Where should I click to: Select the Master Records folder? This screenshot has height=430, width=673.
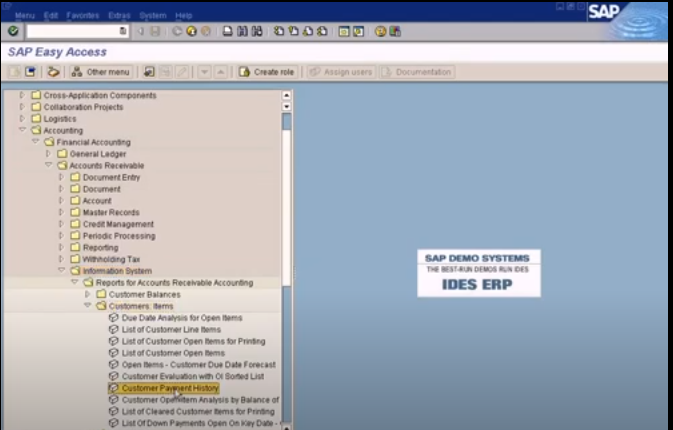click(x=105, y=212)
